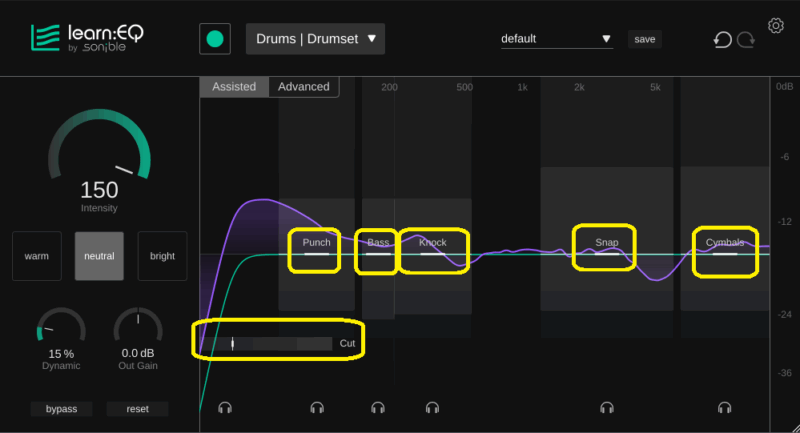Click the save preset button
Viewport: 800px width, 433px height.
645,39
